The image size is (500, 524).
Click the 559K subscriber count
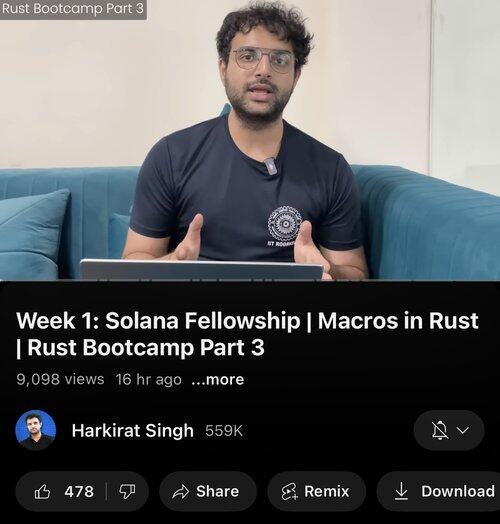pyautogui.click(x=224, y=431)
